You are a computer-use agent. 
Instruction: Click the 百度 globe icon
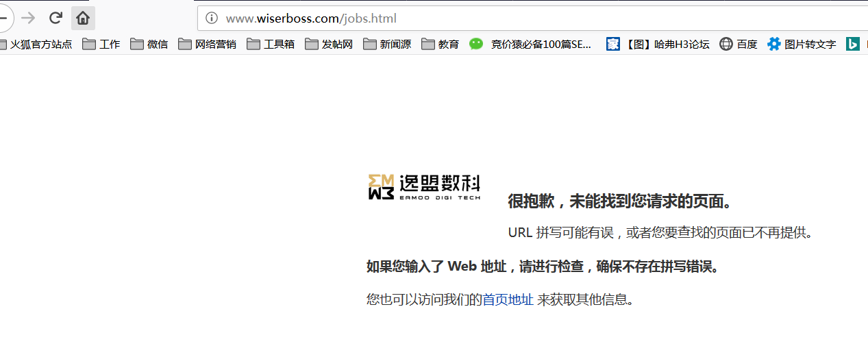726,44
